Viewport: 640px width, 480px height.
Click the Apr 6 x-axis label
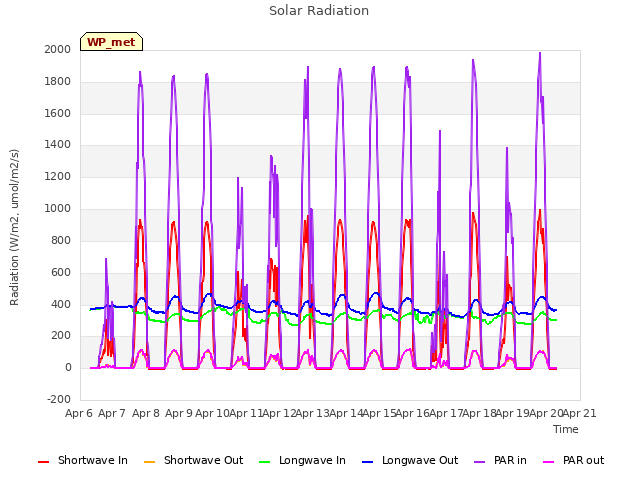click(79, 413)
